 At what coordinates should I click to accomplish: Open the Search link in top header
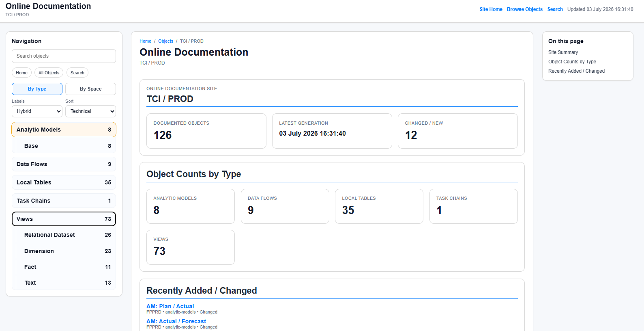tap(555, 9)
